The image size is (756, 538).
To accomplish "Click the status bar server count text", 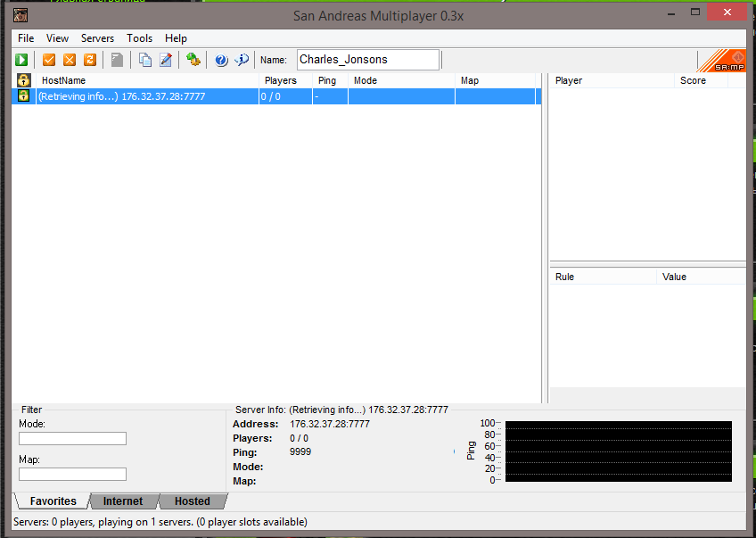I will [160, 522].
